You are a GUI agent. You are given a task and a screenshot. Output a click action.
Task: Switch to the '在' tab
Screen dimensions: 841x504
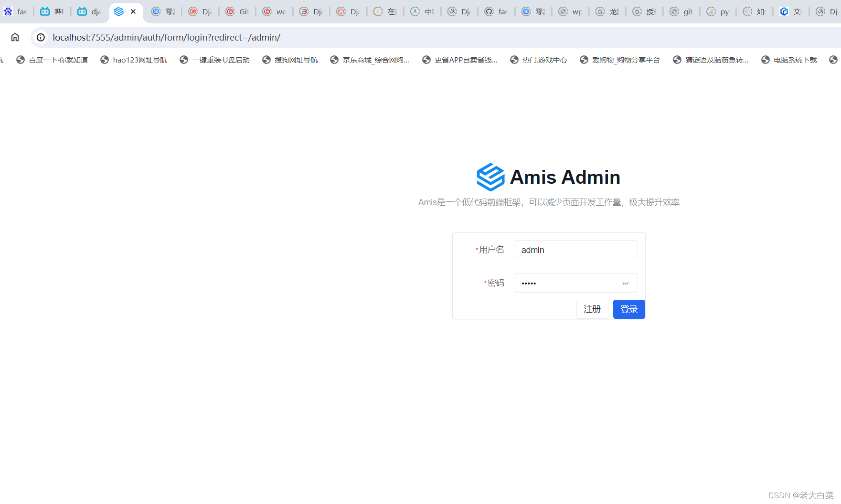pyautogui.click(x=386, y=11)
